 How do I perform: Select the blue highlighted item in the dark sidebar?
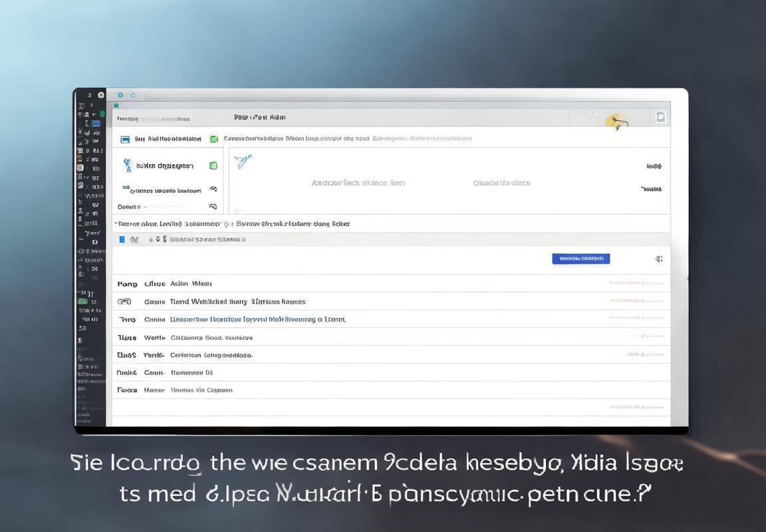[x=95, y=124]
